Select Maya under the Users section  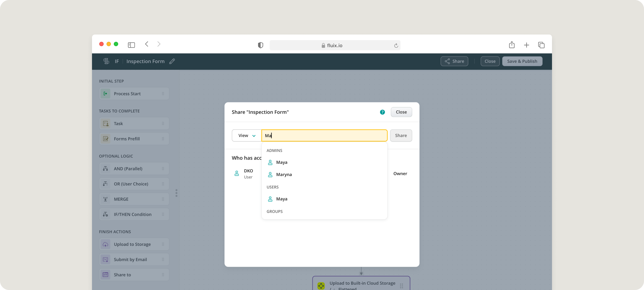(282, 199)
